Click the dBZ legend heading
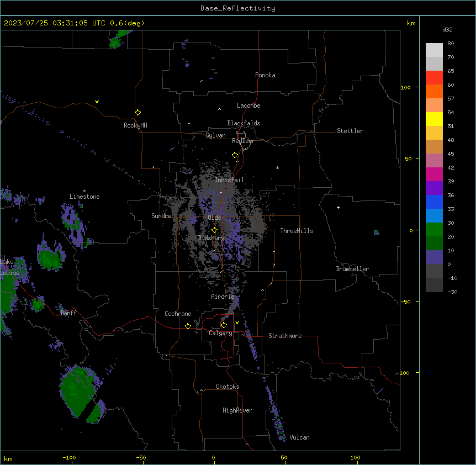This screenshot has height=465, width=476. coord(447,30)
